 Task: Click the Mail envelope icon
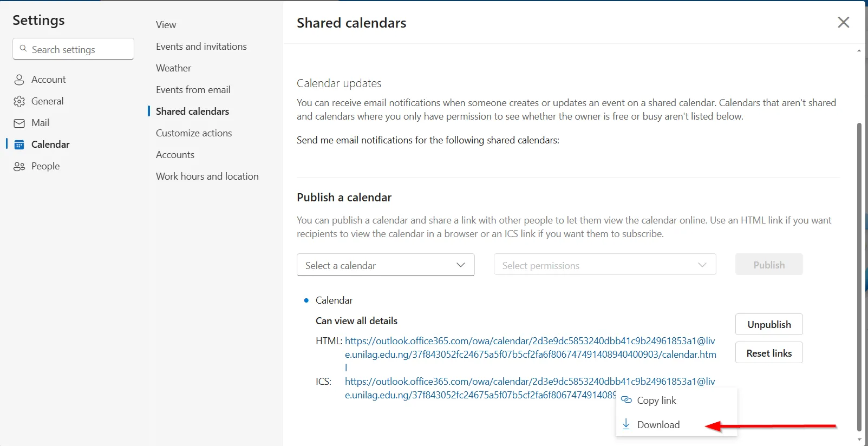tap(19, 123)
